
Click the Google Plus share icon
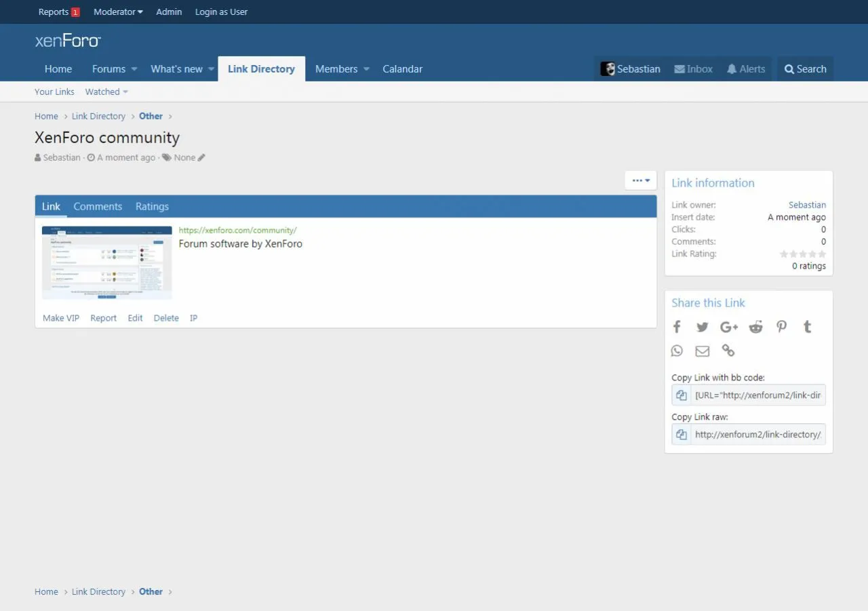tap(729, 327)
